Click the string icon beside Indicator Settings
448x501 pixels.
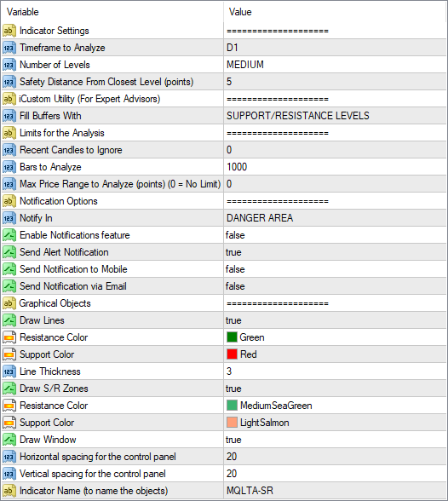point(9,31)
